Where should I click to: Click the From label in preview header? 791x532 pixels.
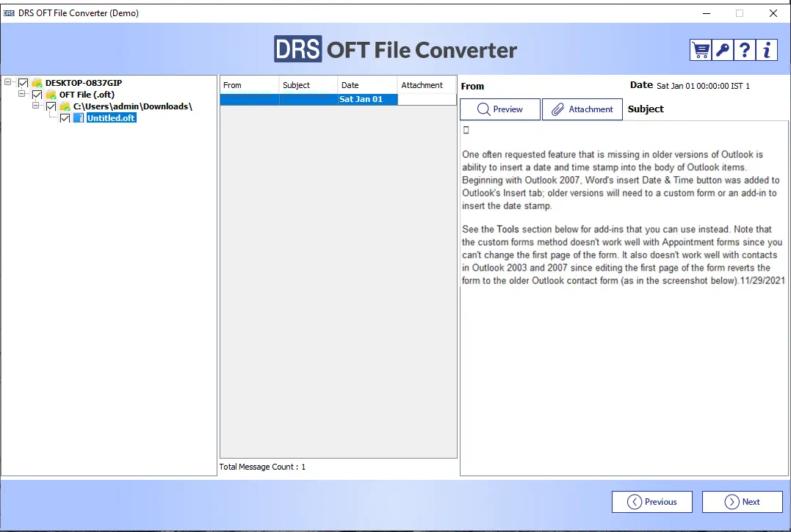(472, 86)
